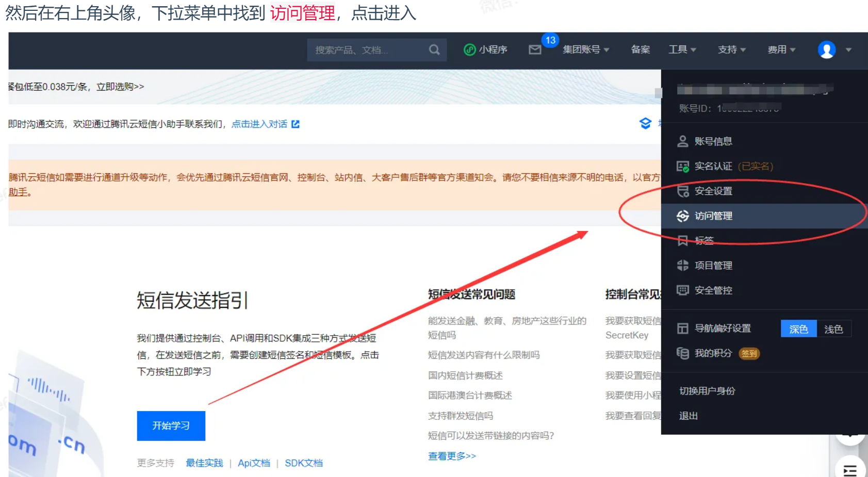Open the mail message envelope icon
The width and height of the screenshot is (868, 477).
(x=535, y=50)
